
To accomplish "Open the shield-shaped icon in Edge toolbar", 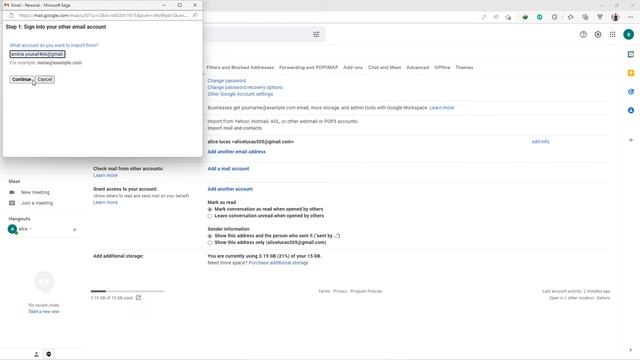I will [x=554, y=17].
